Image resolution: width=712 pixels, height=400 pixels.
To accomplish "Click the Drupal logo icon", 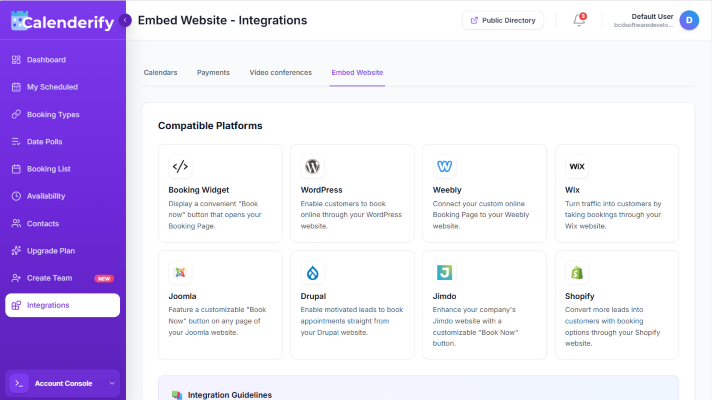I will (312, 273).
